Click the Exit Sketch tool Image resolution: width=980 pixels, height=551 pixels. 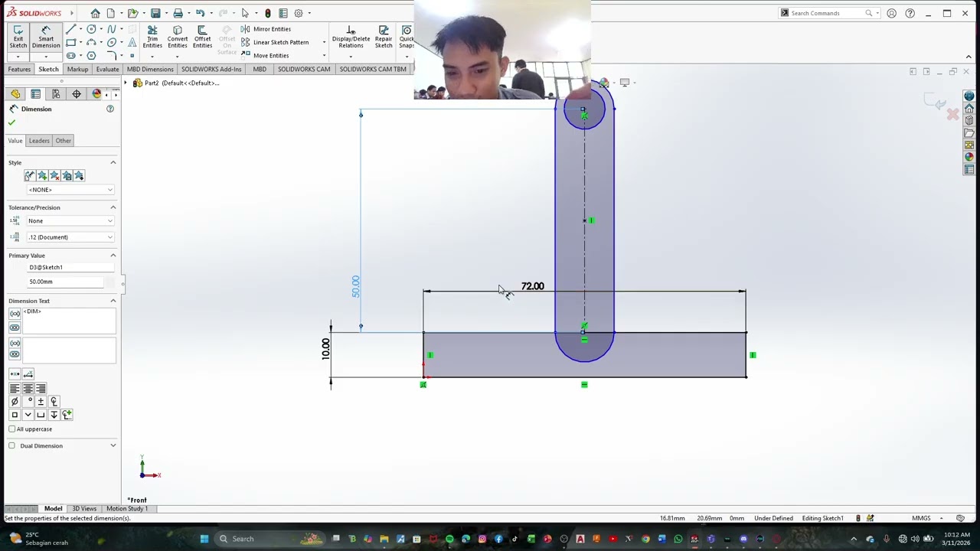(x=18, y=37)
